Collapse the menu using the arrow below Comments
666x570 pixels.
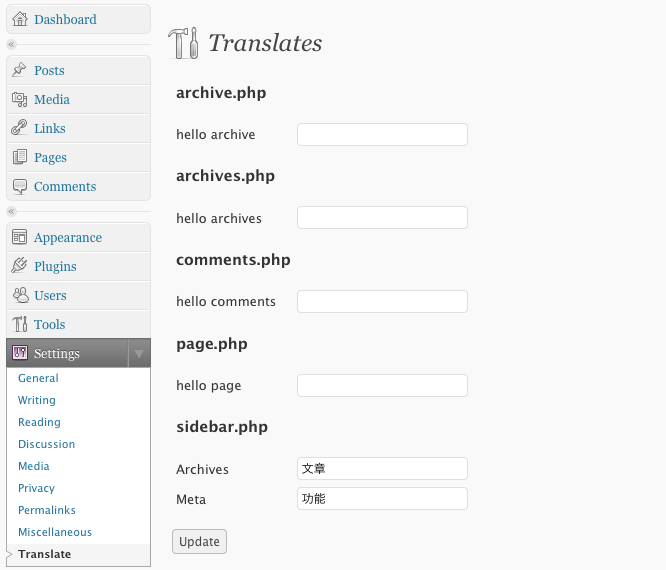[11, 211]
